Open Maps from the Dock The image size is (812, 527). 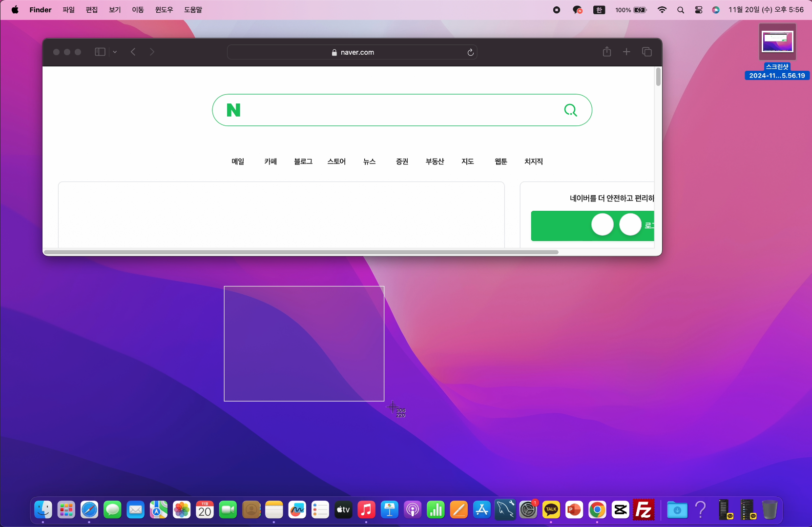[159, 510]
